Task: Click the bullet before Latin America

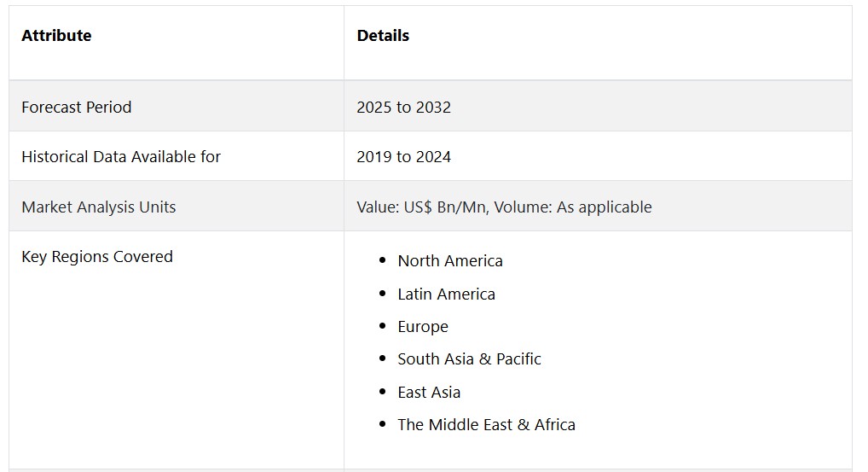Action: (x=383, y=293)
